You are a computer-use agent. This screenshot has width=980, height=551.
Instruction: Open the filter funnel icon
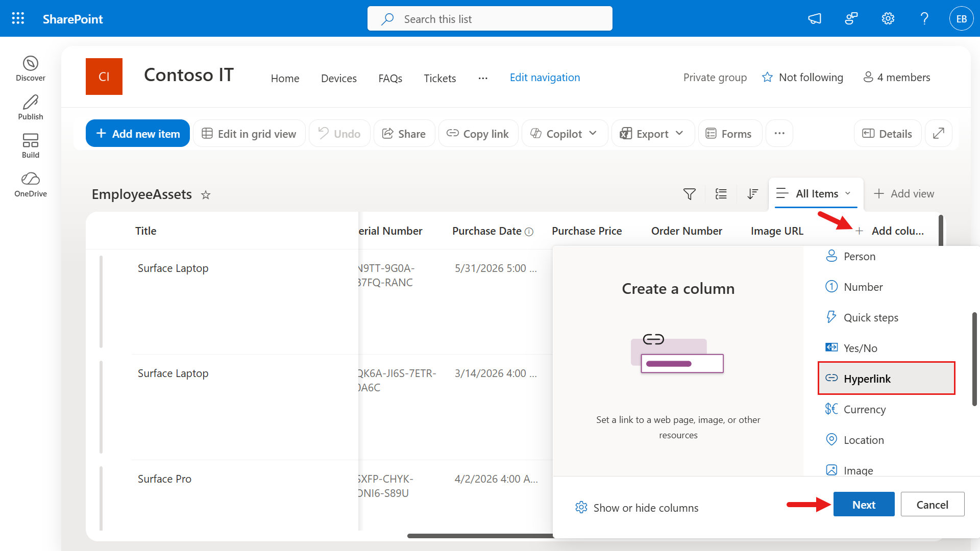(x=690, y=194)
